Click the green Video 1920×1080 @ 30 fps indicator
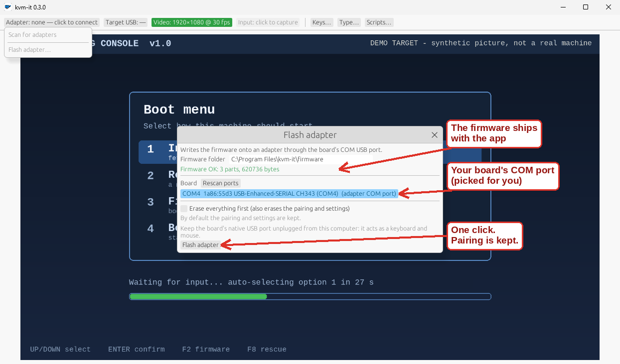This screenshot has height=364, width=620. tap(192, 22)
